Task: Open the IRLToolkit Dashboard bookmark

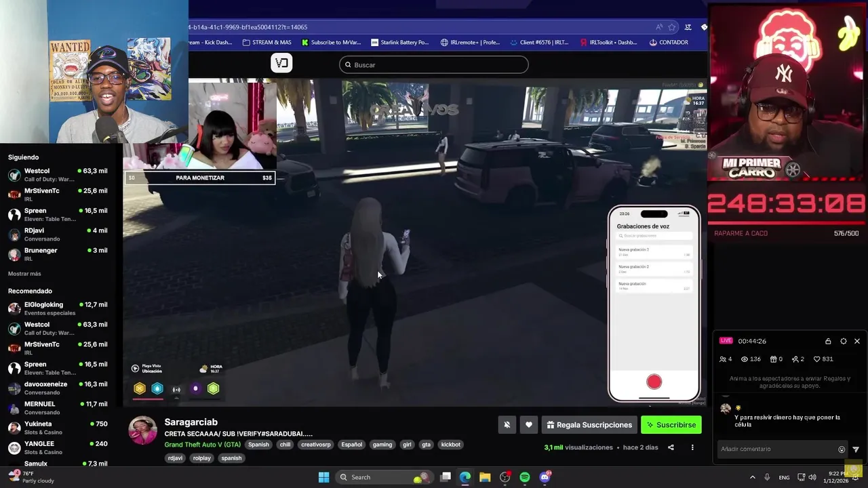Action: [609, 42]
